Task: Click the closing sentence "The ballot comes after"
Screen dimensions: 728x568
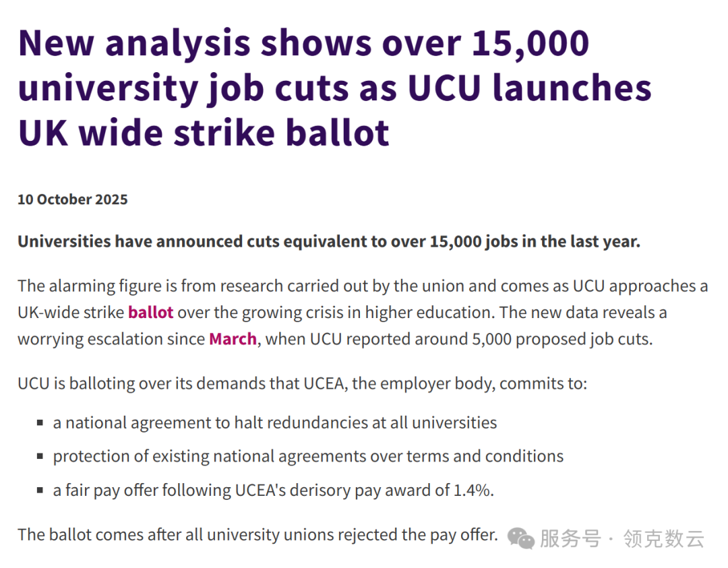Action: [x=257, y=535]
